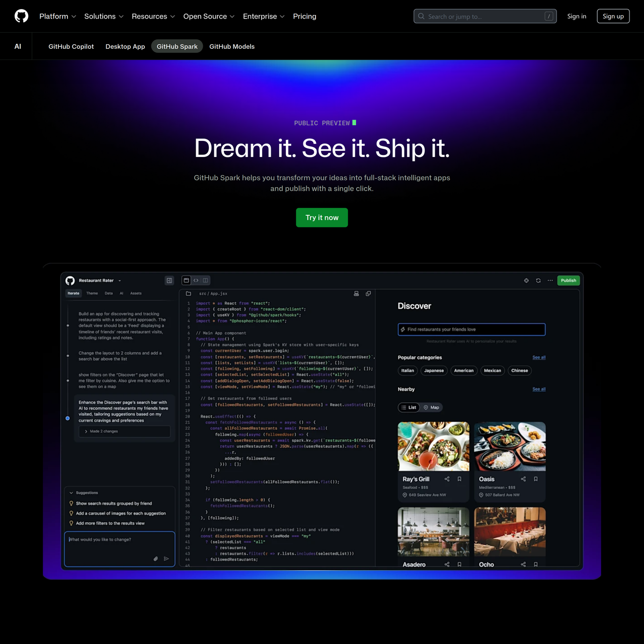This screenshot has width=644, height=644.
Task: Open the Open Source dropdown menu
Action: (209, 16)
